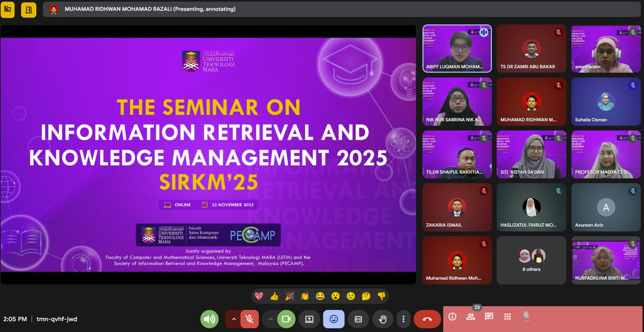Screen dimensions: 644x332
Task: Show the people participants list
Action: (471, 317)
